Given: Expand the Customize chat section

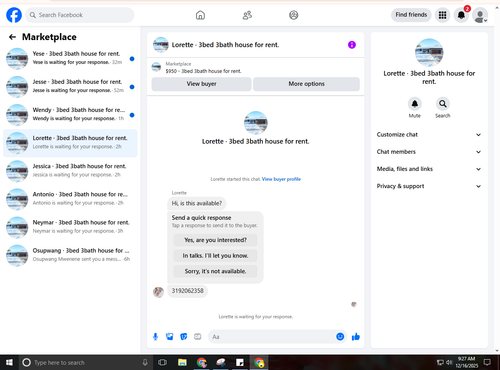Looking at the screenshot, I should point(429,135).
